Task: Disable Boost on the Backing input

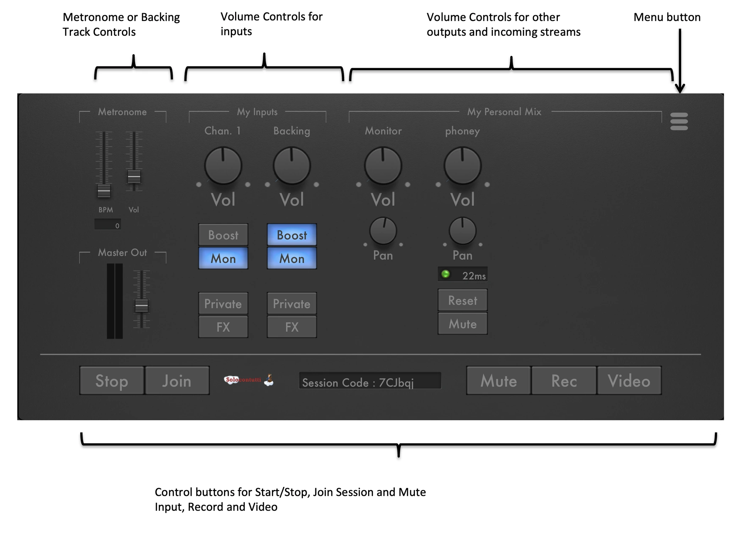Action: click(291, 235)
